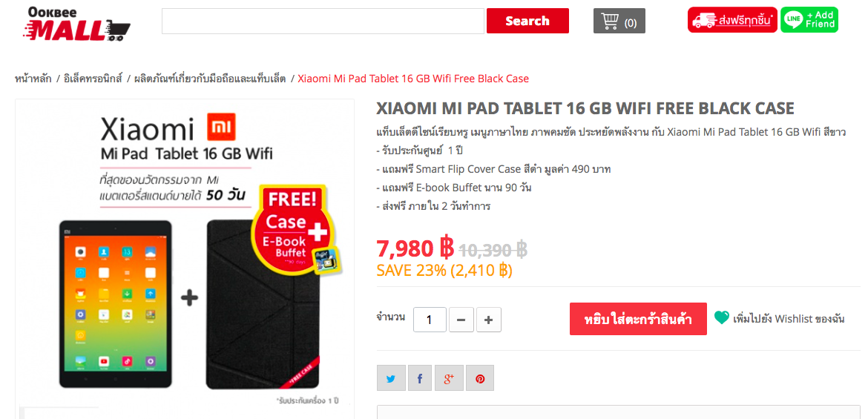Image resolution: width=868 pixels, height=419 pixels.
Task: Open อิเล็คทรอนิกส์ breadcrumb category
Action: pos(93,79)
